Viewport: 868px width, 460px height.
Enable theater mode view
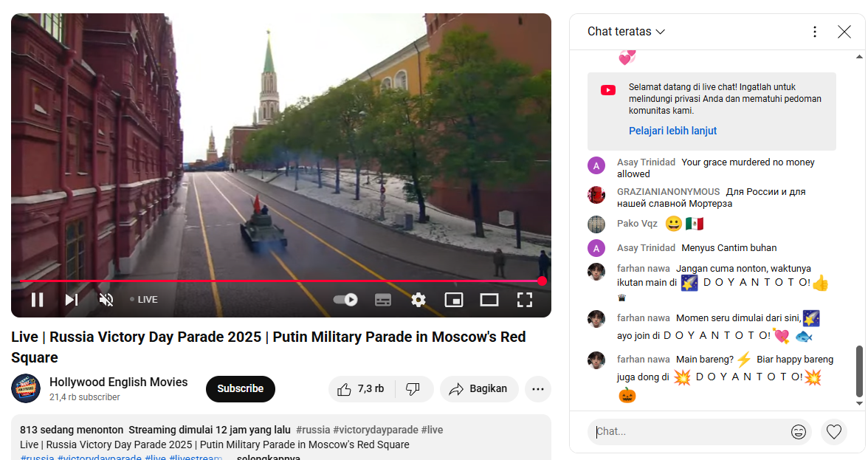click(x=489, y=300)
